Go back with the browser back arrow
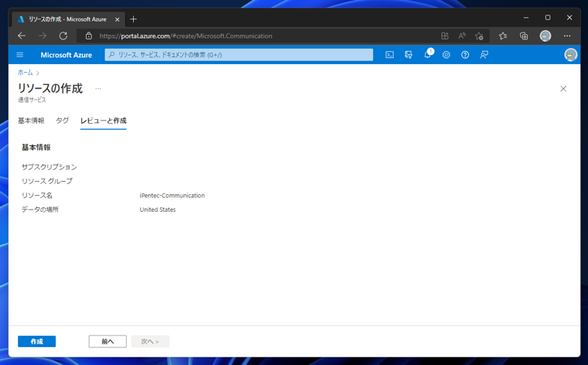The image size is (588, 365). (x=22, y=36)
